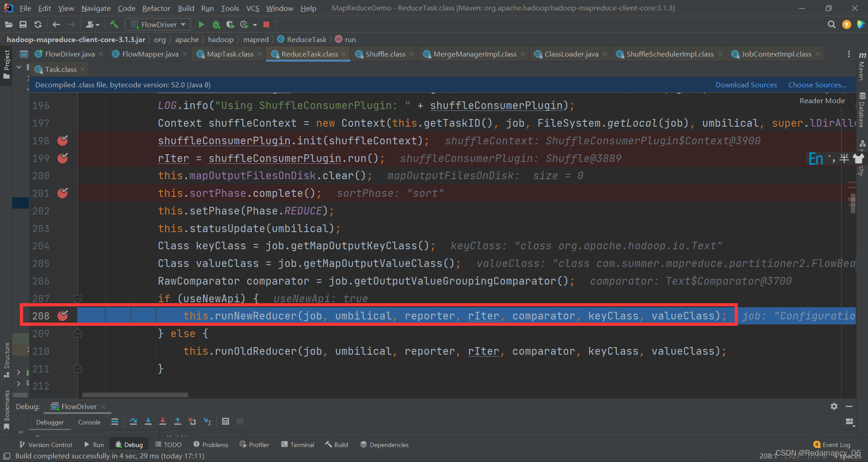Screen dimensions: 868x462
Task: Open debug panel settings gear
Action: (834, 406)
